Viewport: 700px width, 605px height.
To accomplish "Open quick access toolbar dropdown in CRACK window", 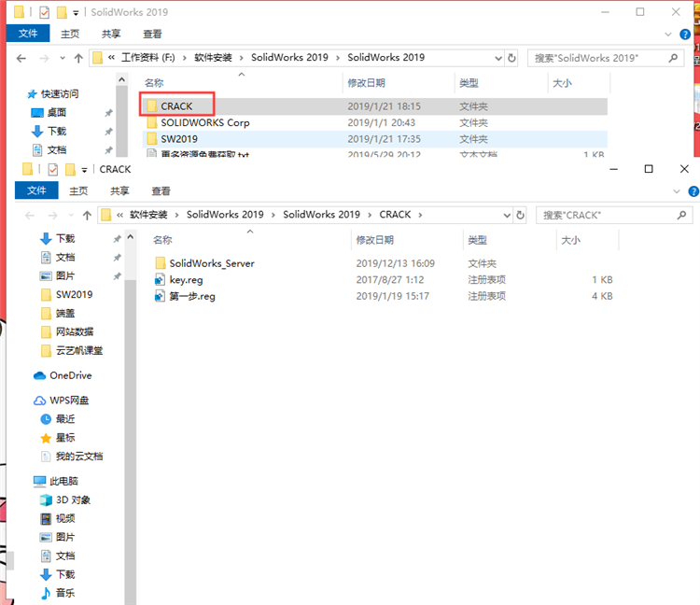I will (x=84, y=170).
